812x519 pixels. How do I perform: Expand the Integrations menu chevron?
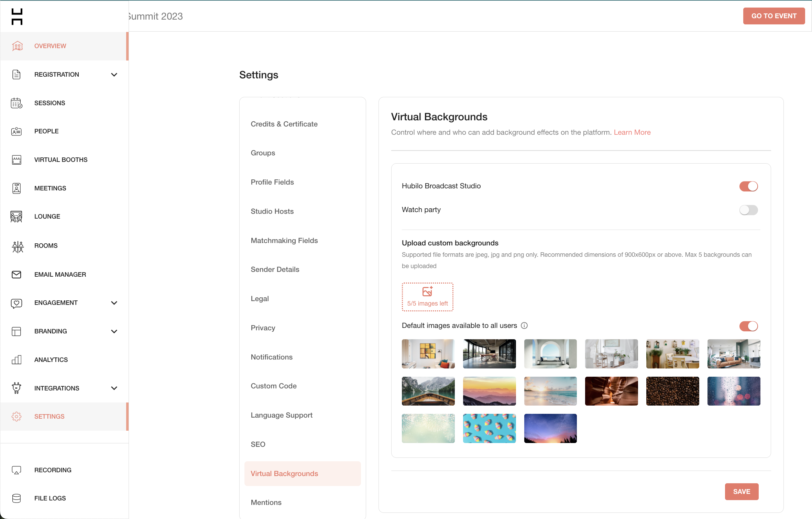pos(114,388)
